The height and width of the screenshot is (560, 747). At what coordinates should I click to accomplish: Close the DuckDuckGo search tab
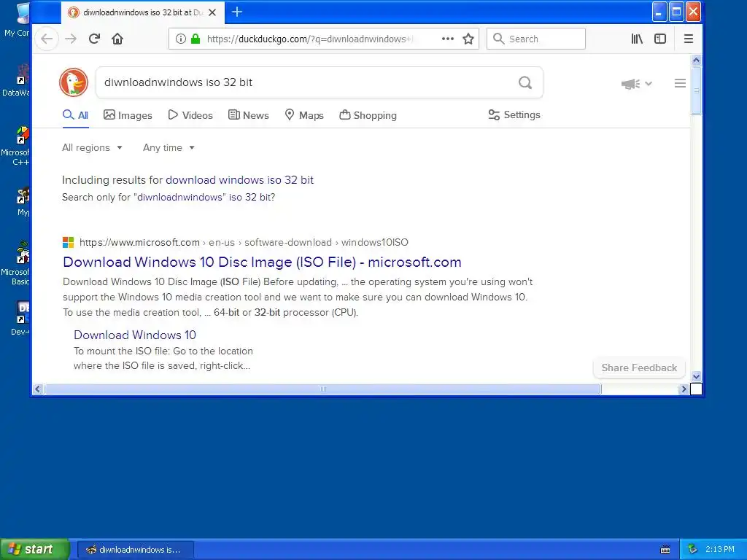pos(212,12)
